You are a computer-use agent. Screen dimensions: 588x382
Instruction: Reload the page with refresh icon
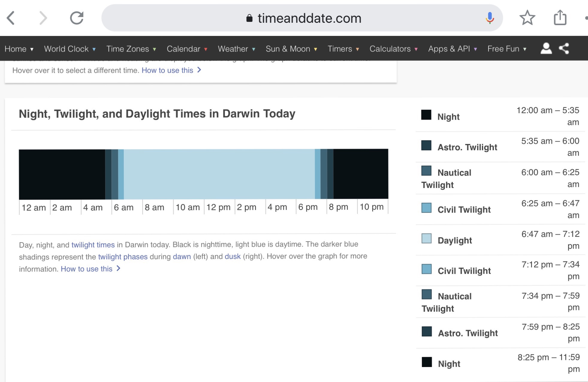77,18
